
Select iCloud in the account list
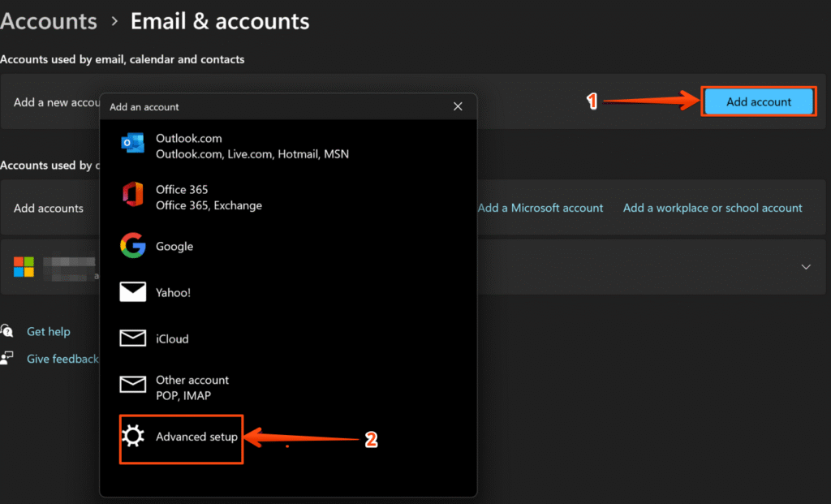coord(288,338)
